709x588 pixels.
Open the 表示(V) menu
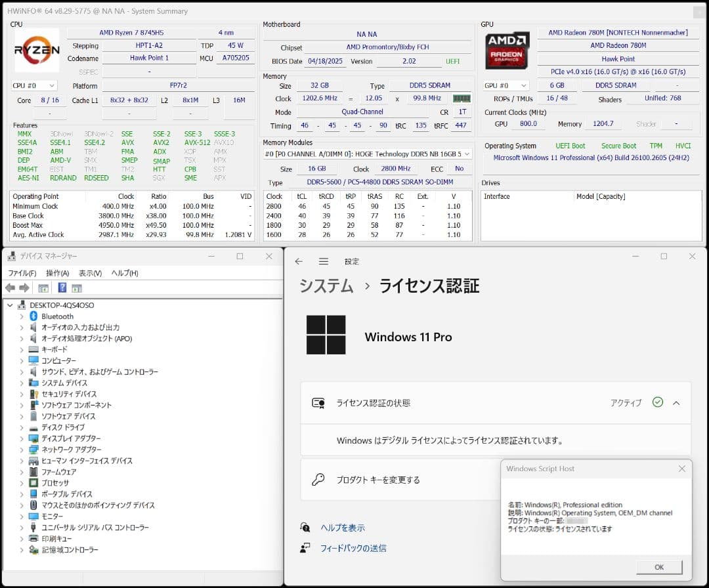tap(90, 273)
